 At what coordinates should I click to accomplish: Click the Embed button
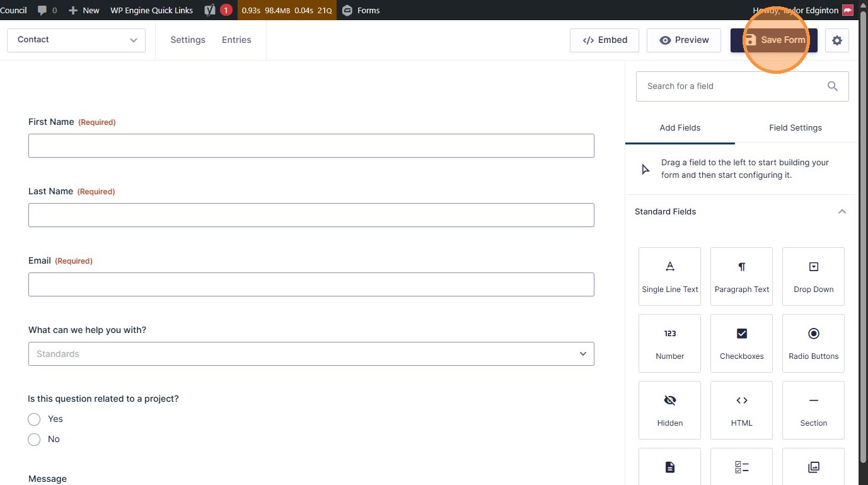pos(605,40)
